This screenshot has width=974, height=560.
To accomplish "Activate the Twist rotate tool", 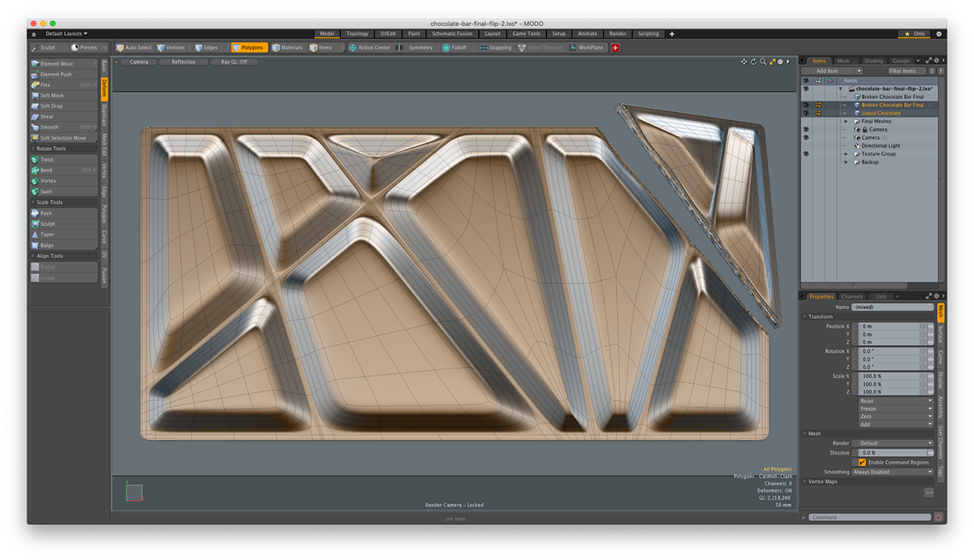I will point(46,159).
